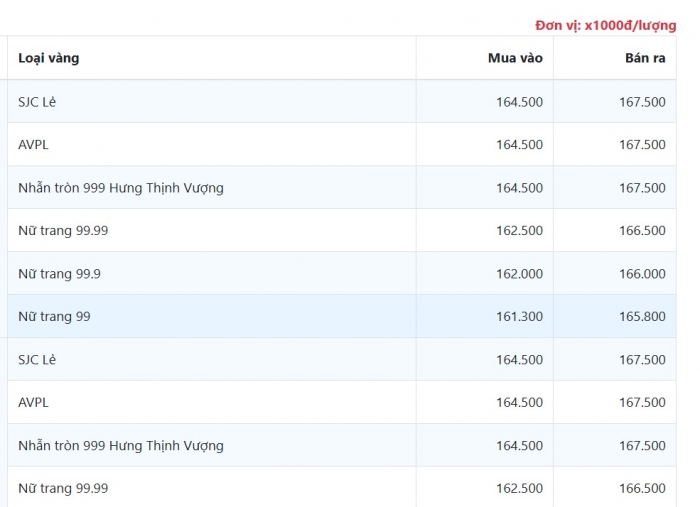Select the "Nữ trang 99.9" row label

(59, 273)
